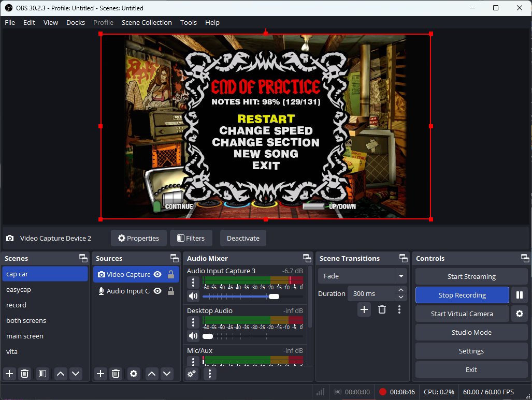Add a new source with plus icon
This screenshot has height=400, width=532.
coord(100,374)
